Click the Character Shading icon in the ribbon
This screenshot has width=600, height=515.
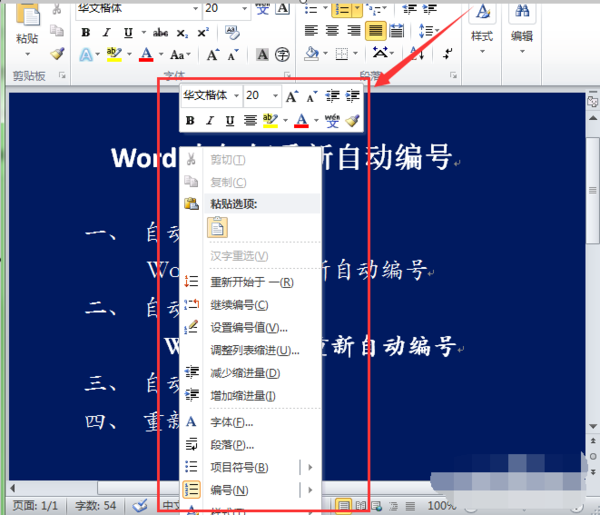point(262,55)
